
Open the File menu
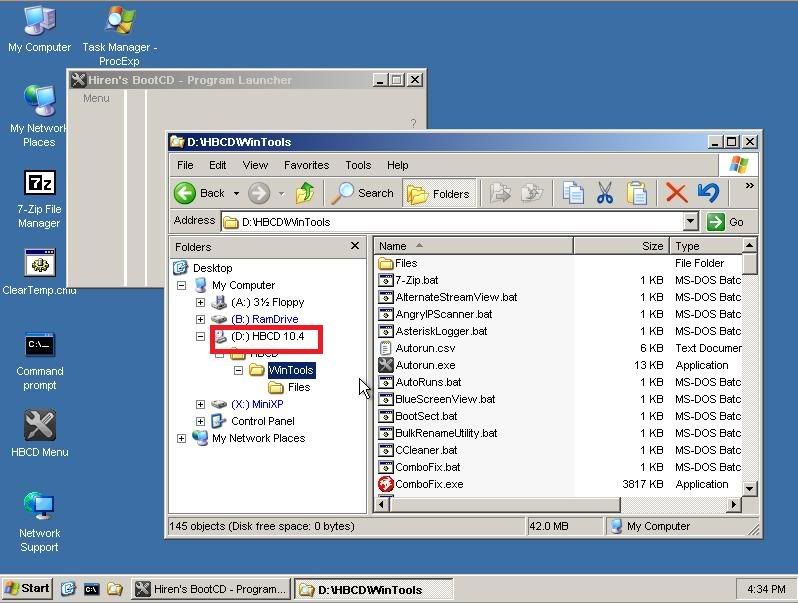click(185, 165)
